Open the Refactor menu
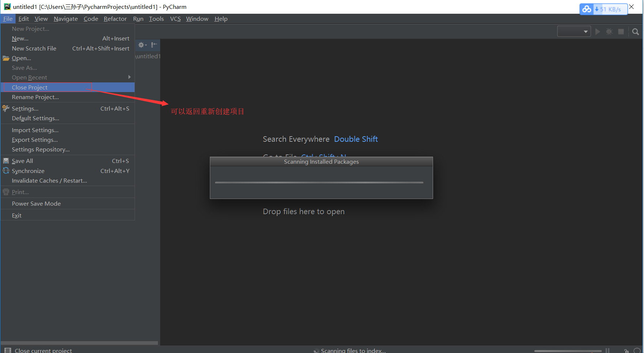The image size is (644, 353). pos(115,19)
